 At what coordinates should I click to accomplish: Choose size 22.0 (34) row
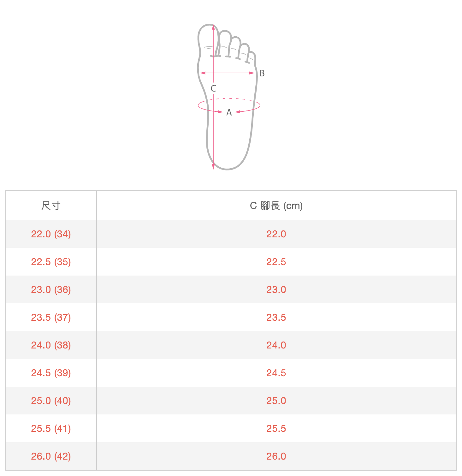[x=231, y=234]
